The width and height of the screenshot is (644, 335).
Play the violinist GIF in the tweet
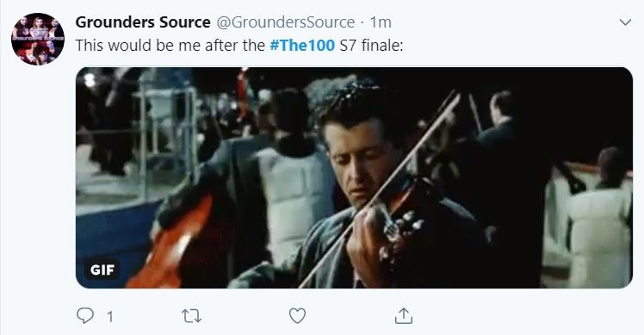click(354, 177)
